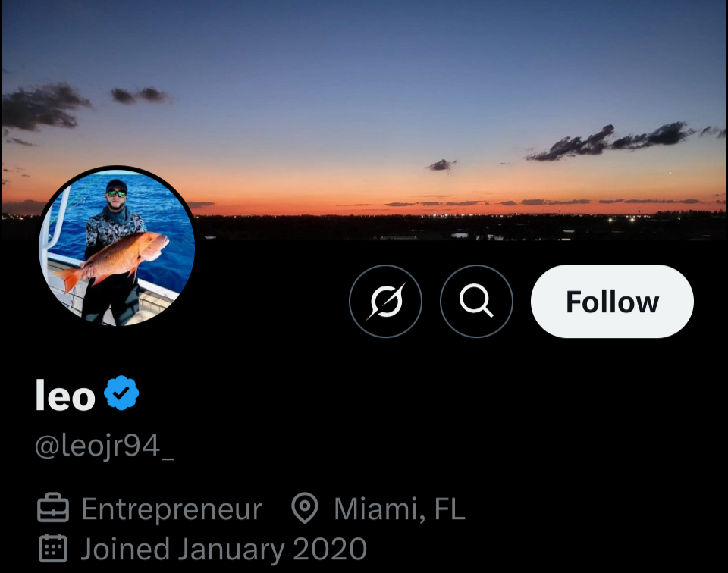Open leo's profile picture

click(117, 246)
